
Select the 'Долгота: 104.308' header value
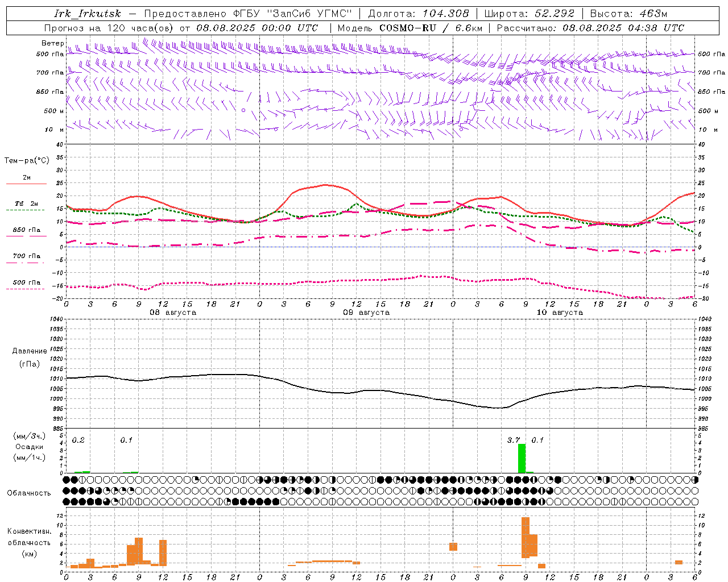pyautogui.click(x=419, y=14)
